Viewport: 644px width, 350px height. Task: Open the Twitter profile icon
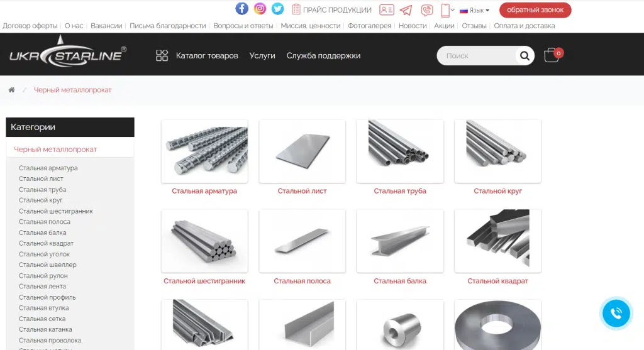click(x=277, y=9)
